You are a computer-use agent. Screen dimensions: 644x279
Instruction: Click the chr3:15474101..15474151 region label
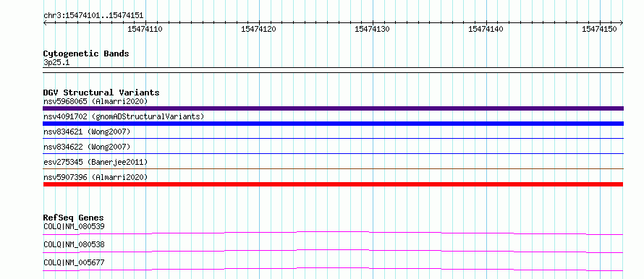click(93, 16)
